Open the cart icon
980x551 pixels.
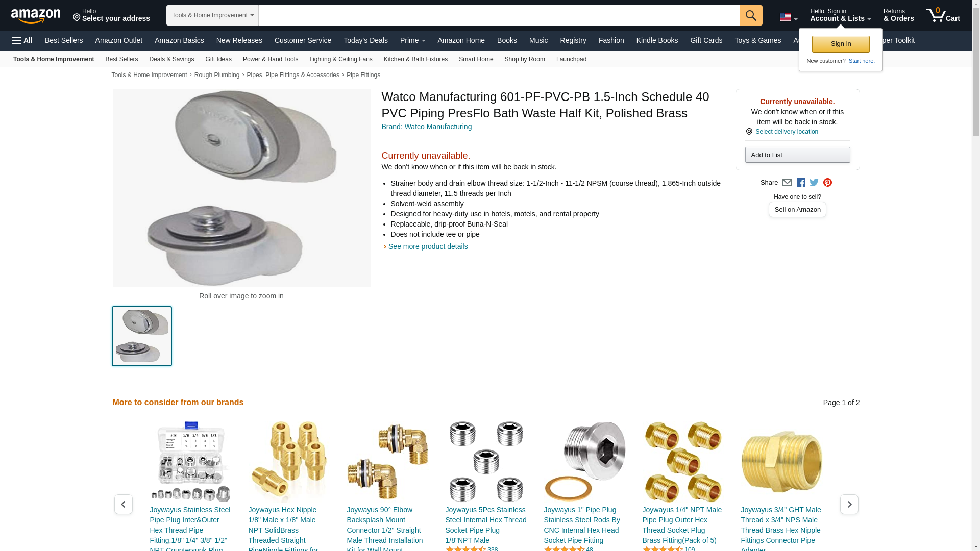943,15
